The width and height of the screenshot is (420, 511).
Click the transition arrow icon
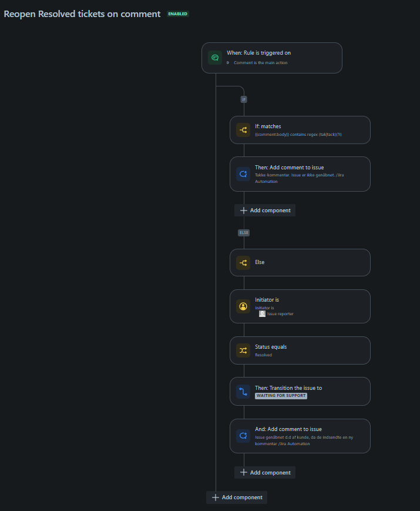pyautogui.click(x=243, y=392)
